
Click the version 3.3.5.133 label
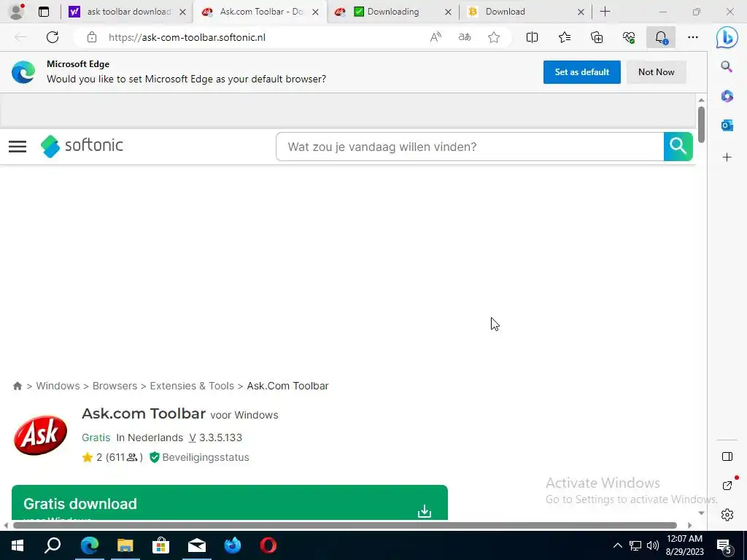point(215,437)
